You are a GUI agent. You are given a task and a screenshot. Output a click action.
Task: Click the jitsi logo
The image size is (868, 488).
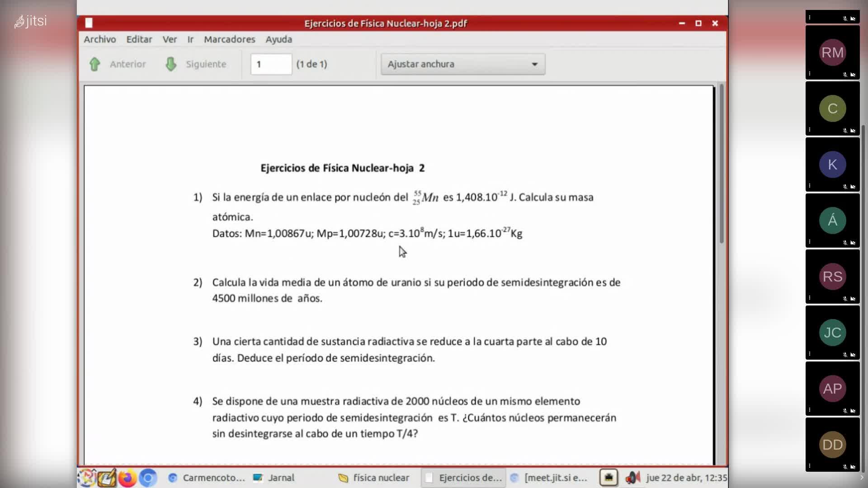(x=30, y=21)
